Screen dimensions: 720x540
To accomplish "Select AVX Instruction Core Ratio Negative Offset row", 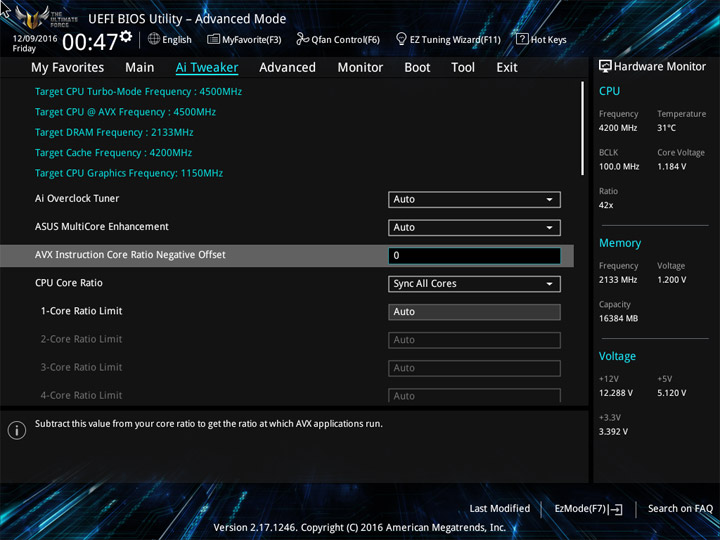I will click(287, 256).
